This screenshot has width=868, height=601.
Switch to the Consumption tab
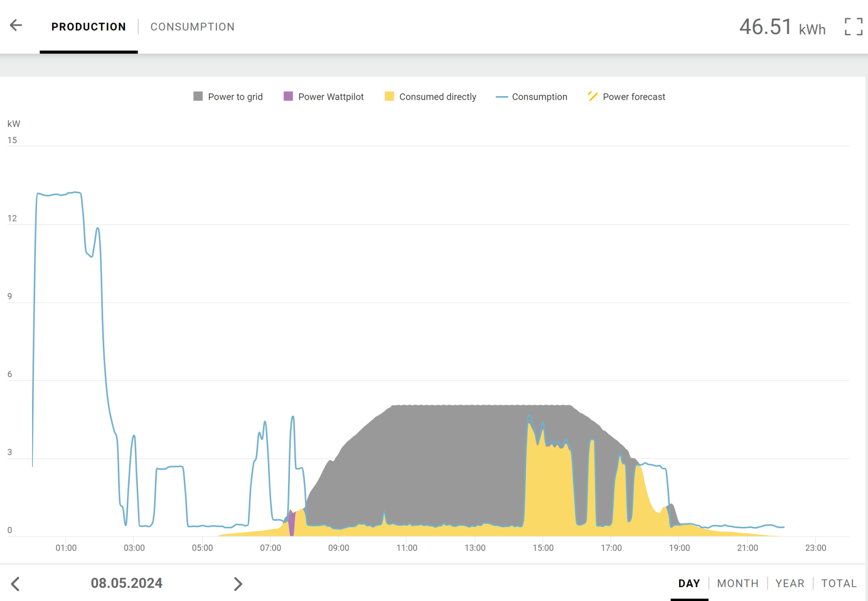coord(192,27)
